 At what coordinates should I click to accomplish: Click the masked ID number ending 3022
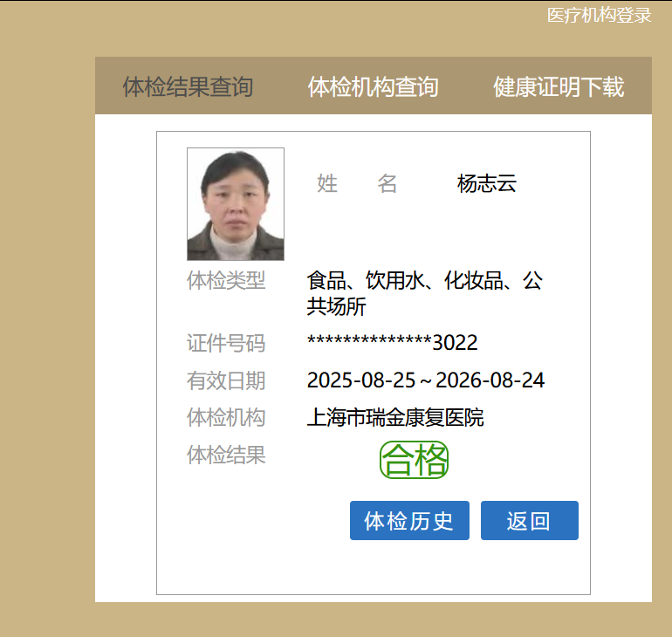tap(392, 343)
